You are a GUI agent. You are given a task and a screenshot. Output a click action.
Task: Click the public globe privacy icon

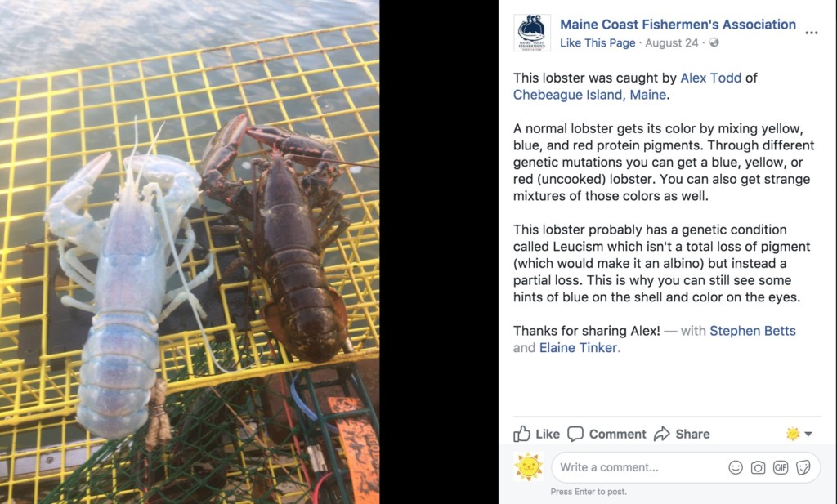[x=714, y=42]
